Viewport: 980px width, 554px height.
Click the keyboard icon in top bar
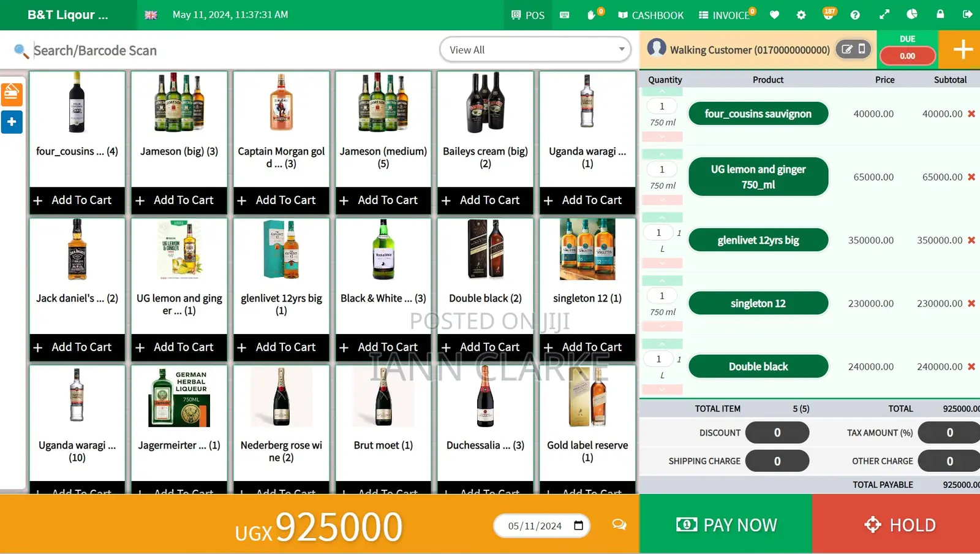coord(565,15)
